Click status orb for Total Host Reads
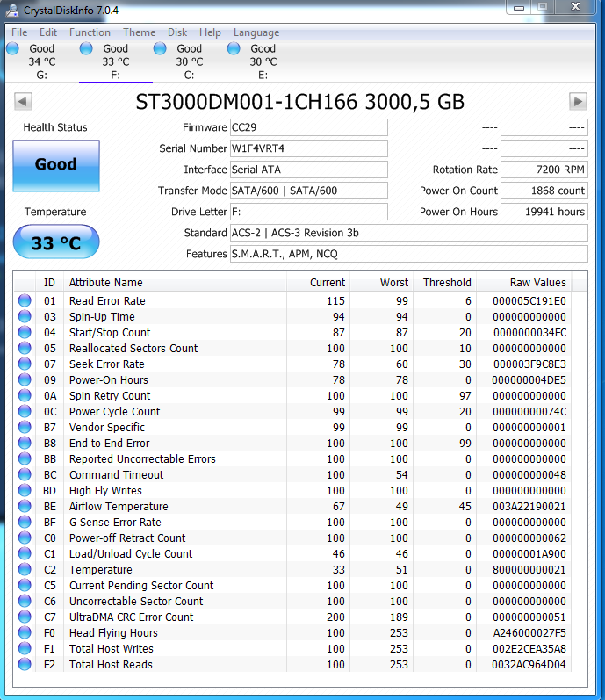Image resolution: width=605 pixels, height=700 pixels. coord(25,665)
